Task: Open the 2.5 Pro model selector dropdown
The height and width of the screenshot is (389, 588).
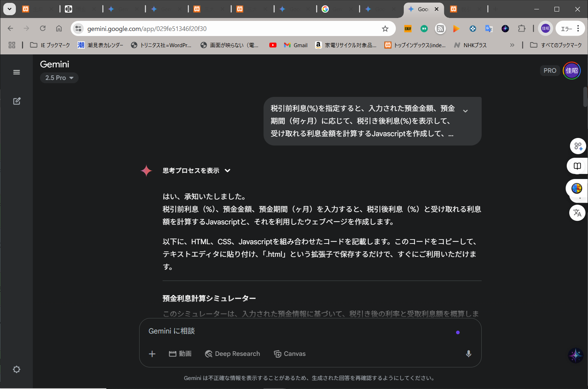Action: (x=59, y=78)
